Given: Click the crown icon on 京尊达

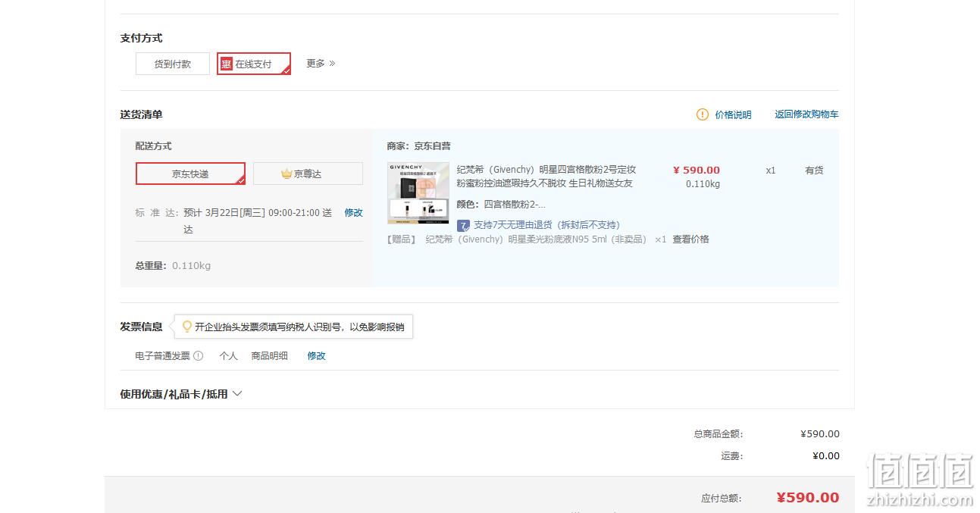Looking at the screenshot, I should 286,174.
